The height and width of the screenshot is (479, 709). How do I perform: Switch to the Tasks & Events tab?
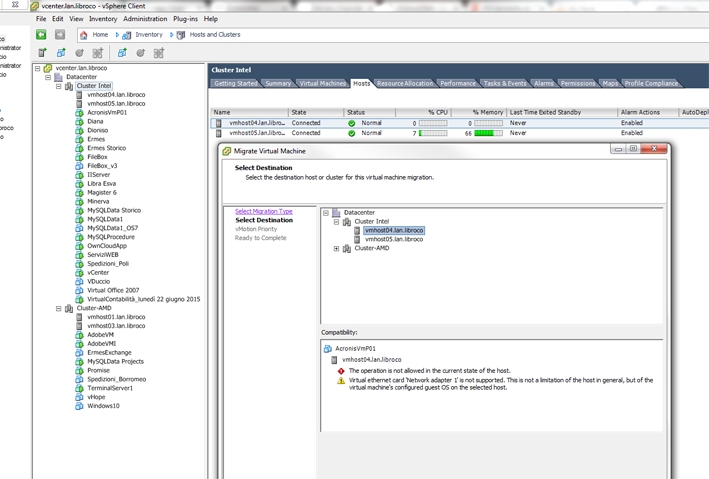tap(505, 83)
